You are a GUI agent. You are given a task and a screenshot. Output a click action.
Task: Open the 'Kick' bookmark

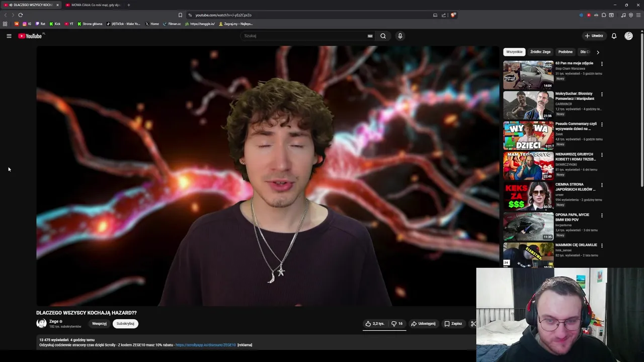coord(55,24)
